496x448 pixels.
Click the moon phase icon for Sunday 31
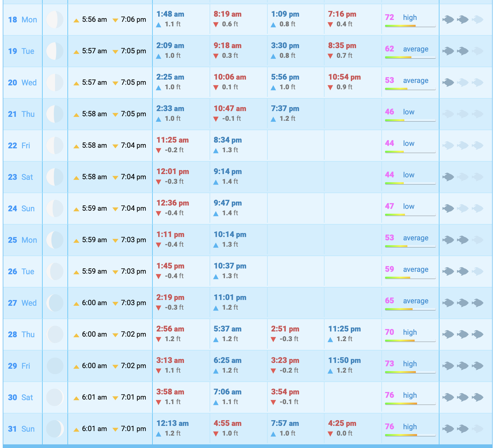(55, 429)
